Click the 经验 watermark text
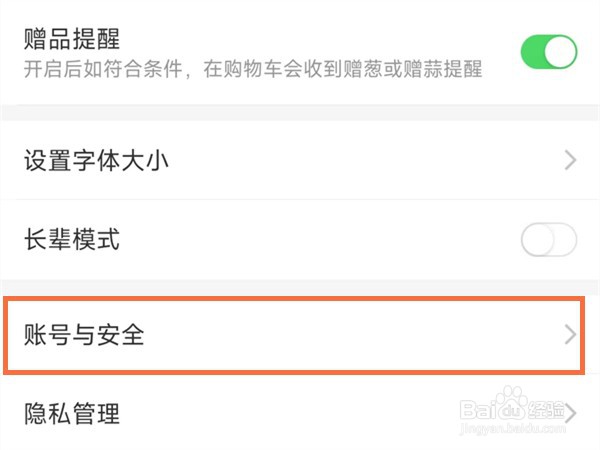Image resolution: width=600 pixels, height=450 pixels. [548, 410]
